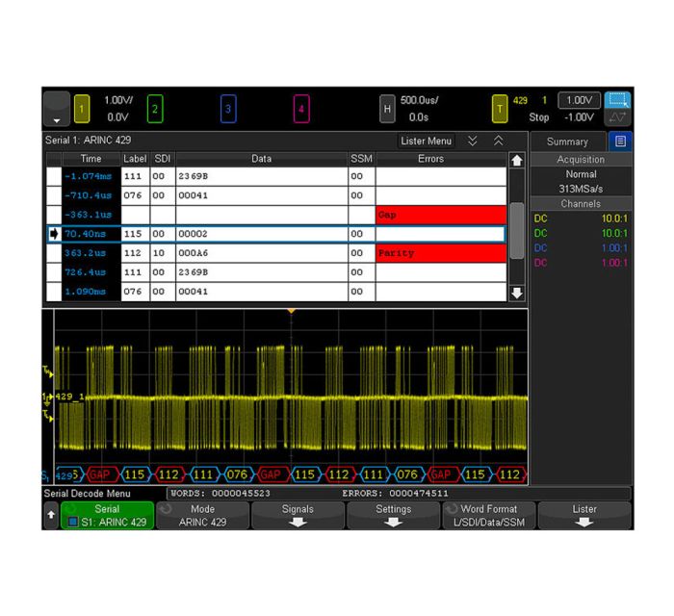The image size is (674, 616).
Task: Edit the 1.00V trigger level field
Action: click(579, 100)
